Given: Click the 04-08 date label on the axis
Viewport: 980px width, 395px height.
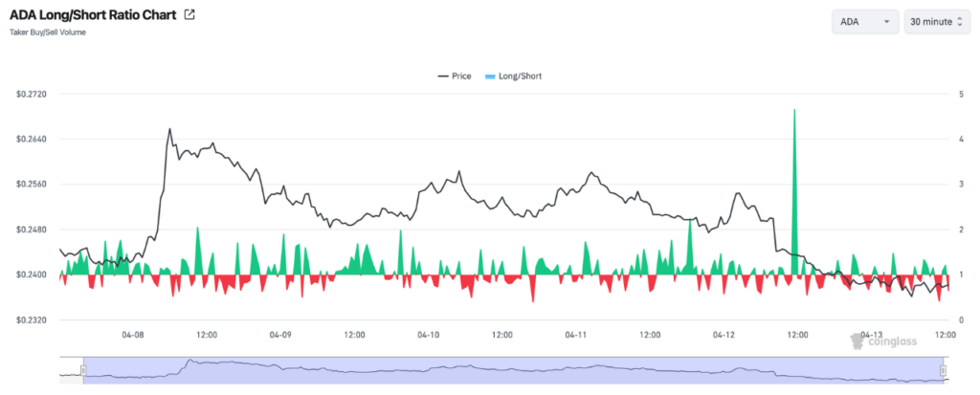Looking at the screenshot, I should (133, 335).
